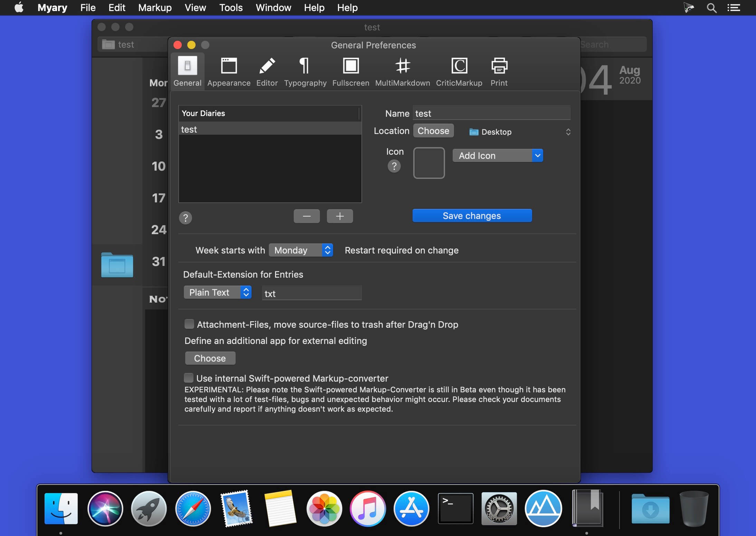Image resolution: width=756 pixels, height=536 pixels.
Task: Open System Preferences from the Dock
Action: pos(499,509)
